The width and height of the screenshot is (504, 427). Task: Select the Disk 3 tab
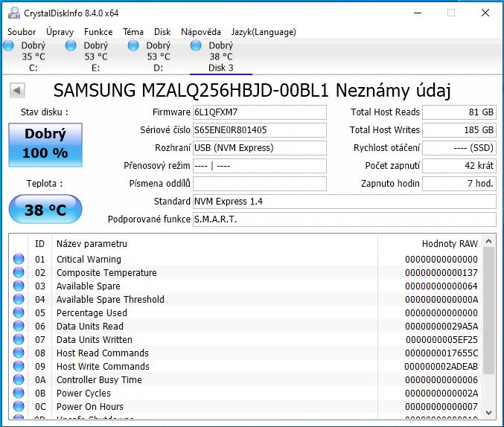tap(221, 57)
